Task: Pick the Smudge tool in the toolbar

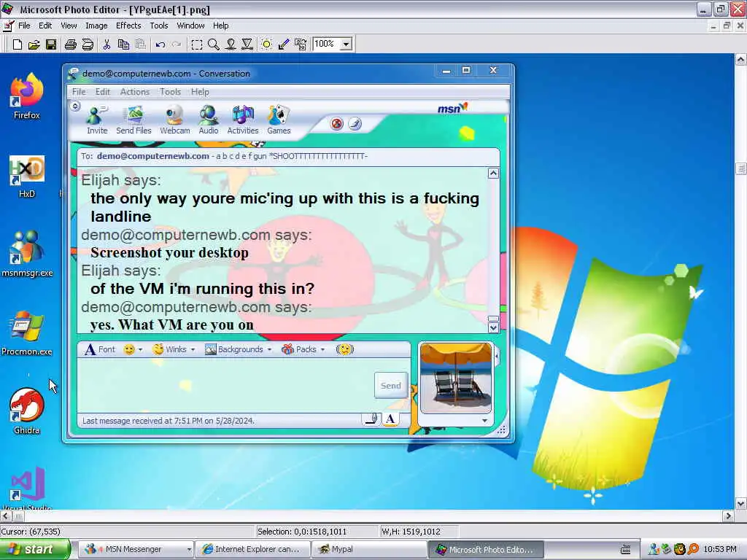Action: (231, 44)
